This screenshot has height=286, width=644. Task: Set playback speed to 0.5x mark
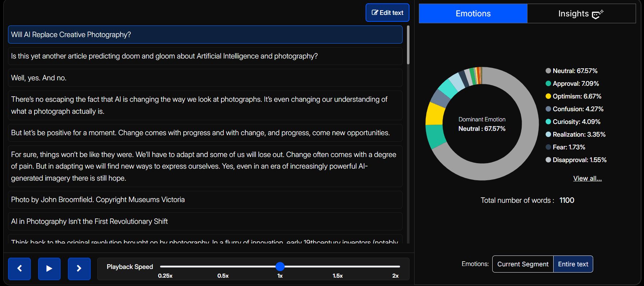(x=223, y=267)
